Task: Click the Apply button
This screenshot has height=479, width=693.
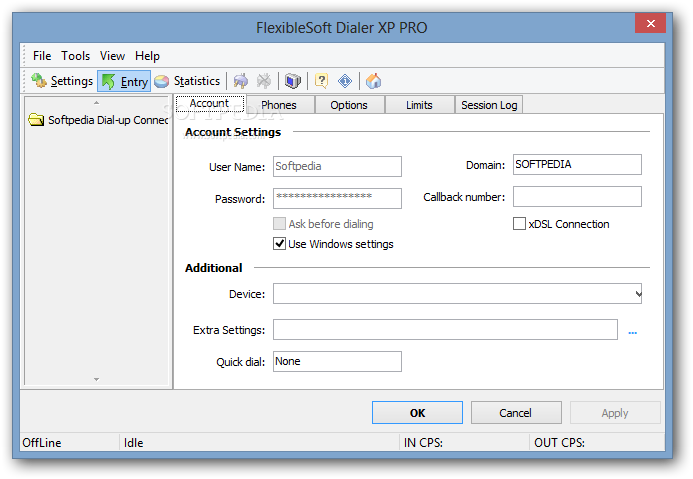Action: point(615,413)
